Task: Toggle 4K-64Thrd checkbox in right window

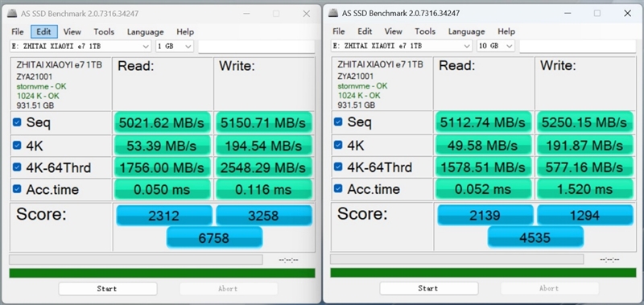Action: click(x=338, y=167)
